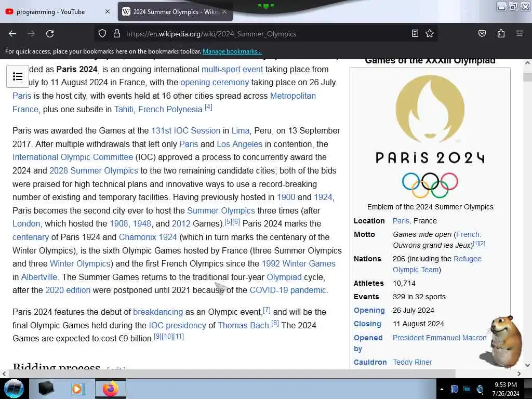The height and width of the screenshot is (399, 532).
Task: Open Metropolitan link in intro paragraph
Action: [293, 96]
